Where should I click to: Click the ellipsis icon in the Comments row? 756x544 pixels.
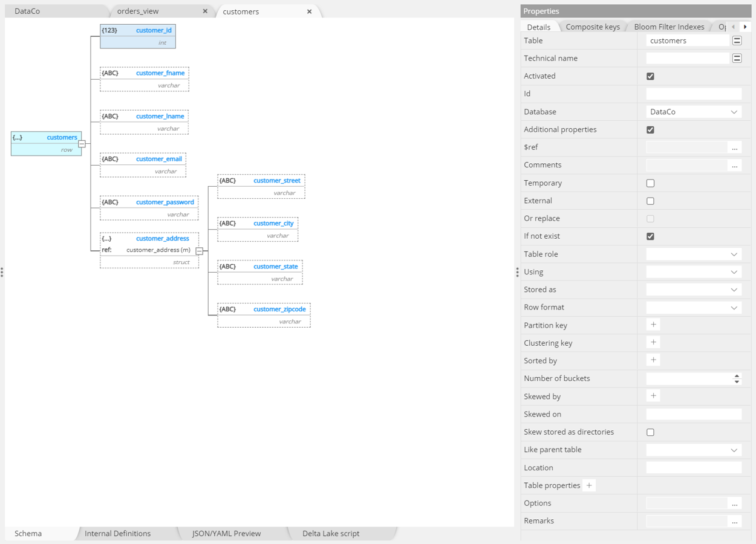click(x=734, y=164)
